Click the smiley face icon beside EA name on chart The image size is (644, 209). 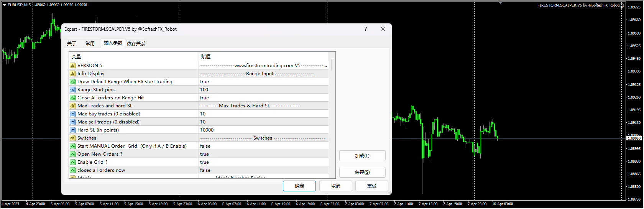click(622, 5)
